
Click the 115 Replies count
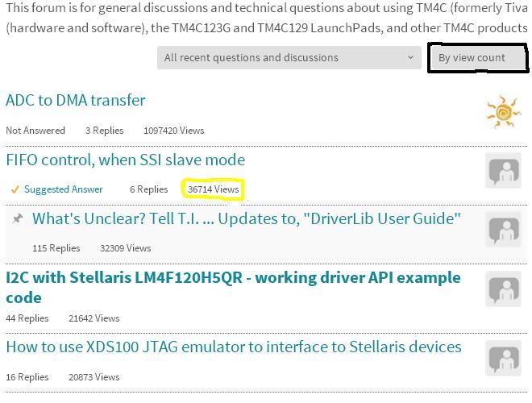56,248
